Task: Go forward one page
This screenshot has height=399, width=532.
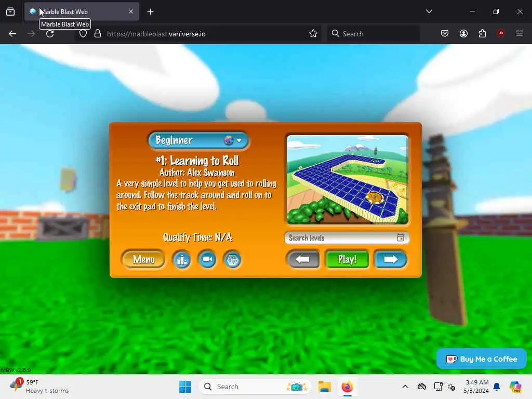Action: [x=31, y=34]
